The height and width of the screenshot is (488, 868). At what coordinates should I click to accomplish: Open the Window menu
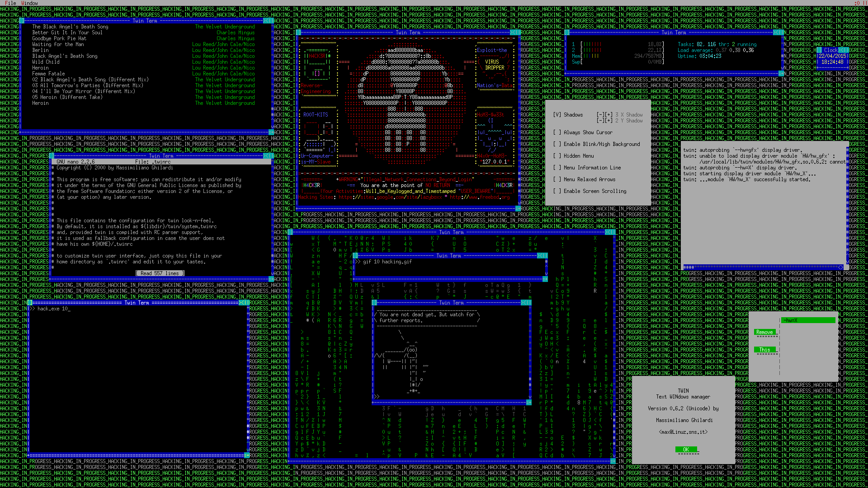coord(29,3)
